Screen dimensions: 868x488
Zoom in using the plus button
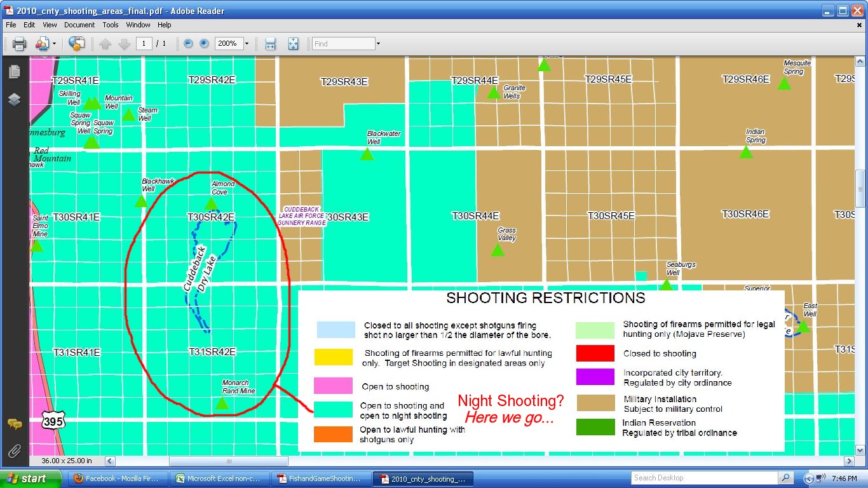coord(204,44)
